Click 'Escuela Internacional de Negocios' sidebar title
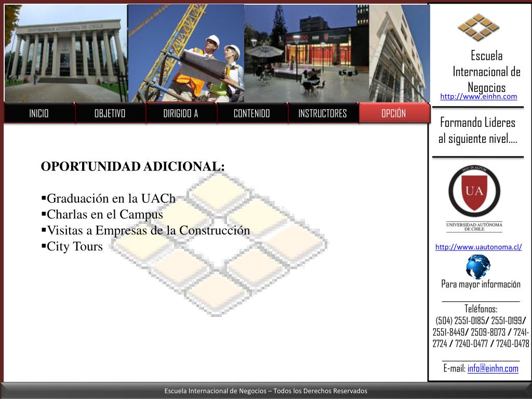The width and height of the screenshot is (532, 399). point(486,71)
